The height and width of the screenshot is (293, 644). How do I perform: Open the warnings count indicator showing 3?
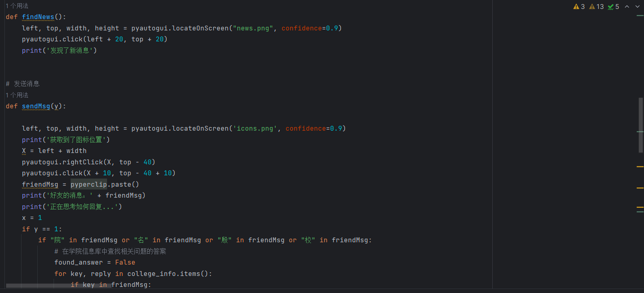coord(579,6)
